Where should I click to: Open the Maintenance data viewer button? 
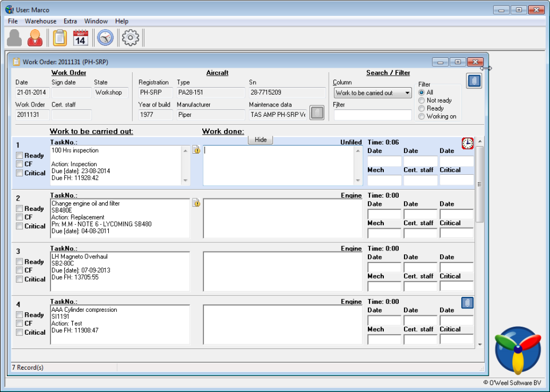pos(316,112)
